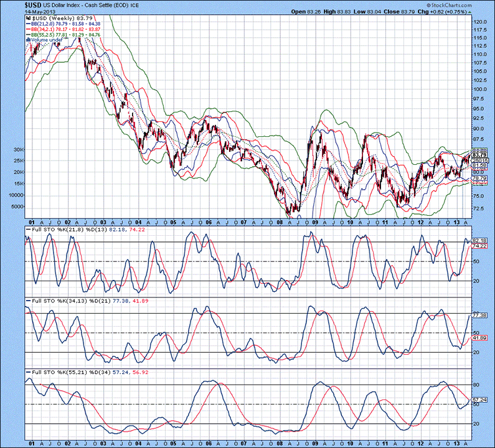
Task: Click the Close 83.79 value in header
Action: [406, 11]
